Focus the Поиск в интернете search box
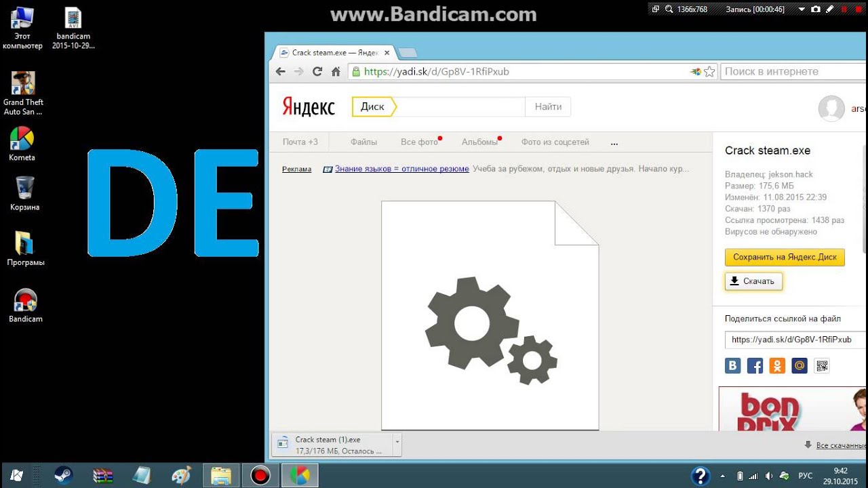 793,71
